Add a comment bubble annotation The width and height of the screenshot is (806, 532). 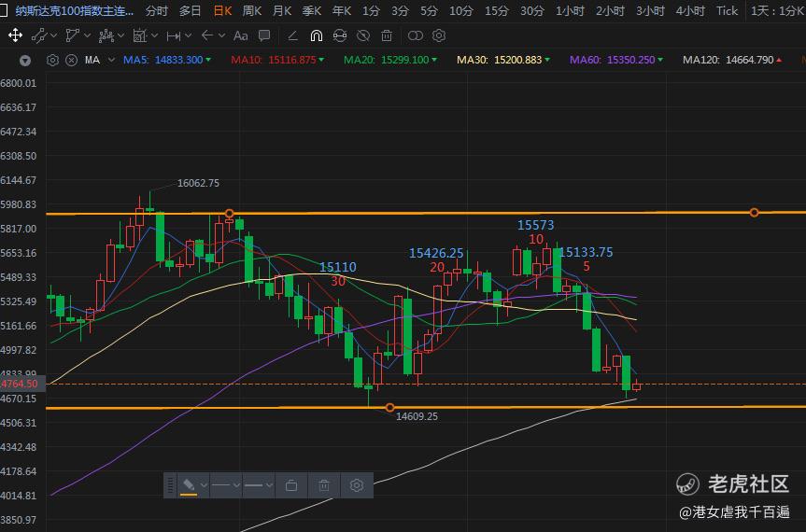pyautogui.click(x=264, y=35)
